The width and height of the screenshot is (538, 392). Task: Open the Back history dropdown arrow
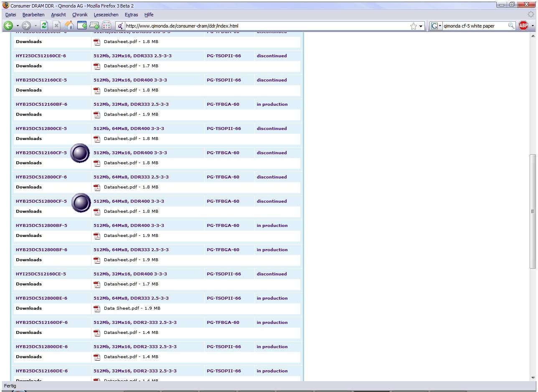[x=17, y=26]
